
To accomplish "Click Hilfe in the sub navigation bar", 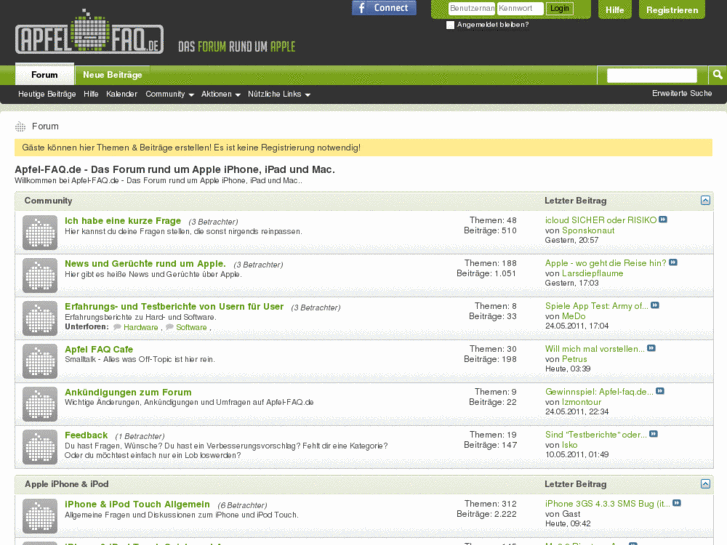I will click(x=91, y=94).
